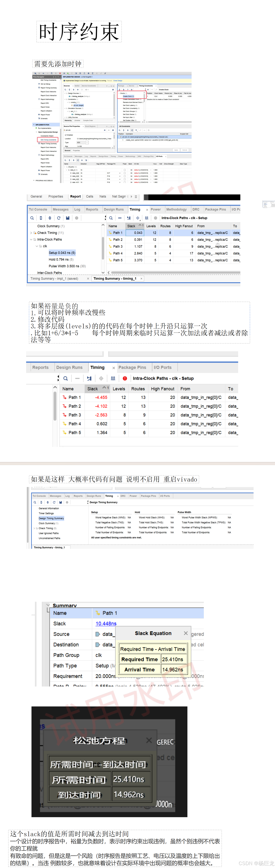Select the Timing Summary - impl_1 (saved) tab
This screenshot has height=868, width=275.
[x=54, y=279]
